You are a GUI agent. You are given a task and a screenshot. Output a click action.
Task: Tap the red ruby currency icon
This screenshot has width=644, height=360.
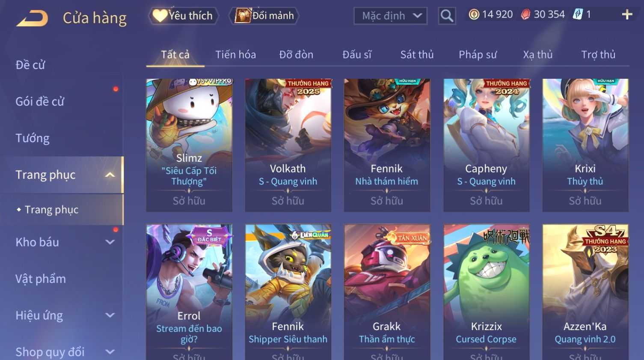(x=525, y=15)
